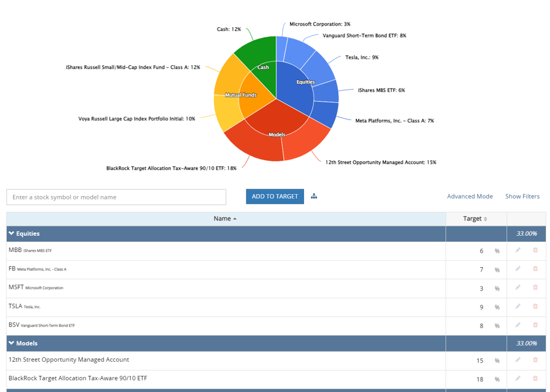Collapse the Models group chevron
Screen dimensions: 550x392
(x=11, y=343)
